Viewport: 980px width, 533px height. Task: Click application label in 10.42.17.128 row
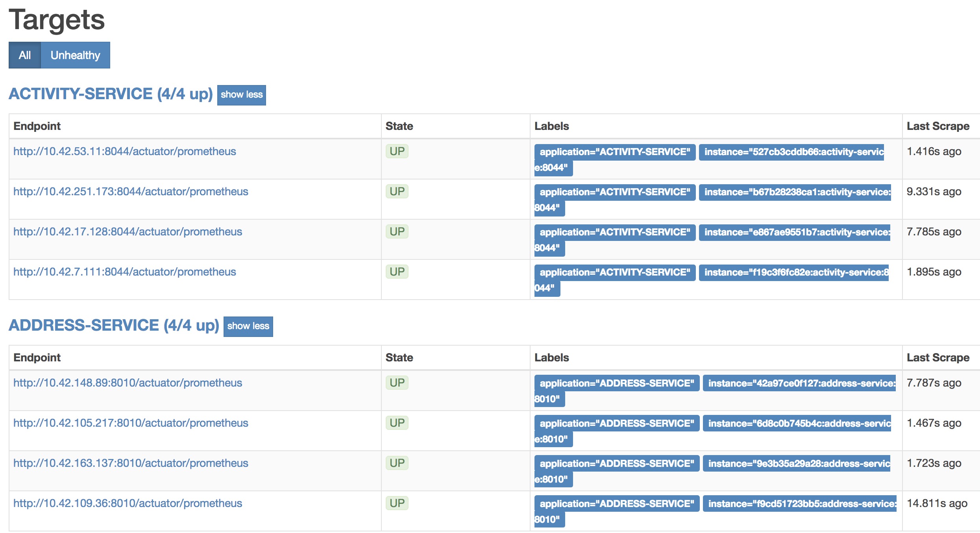point(615,233)
